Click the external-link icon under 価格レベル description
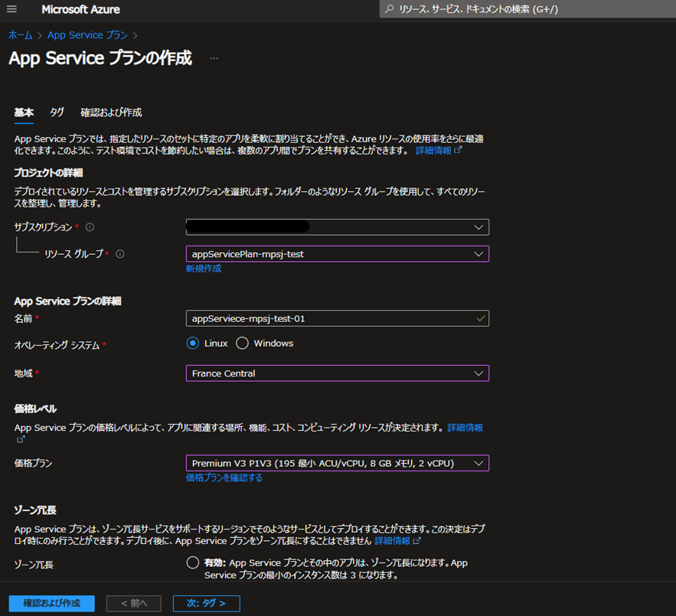The height and width of the screenshot is (616, 676). coord(20,439)
